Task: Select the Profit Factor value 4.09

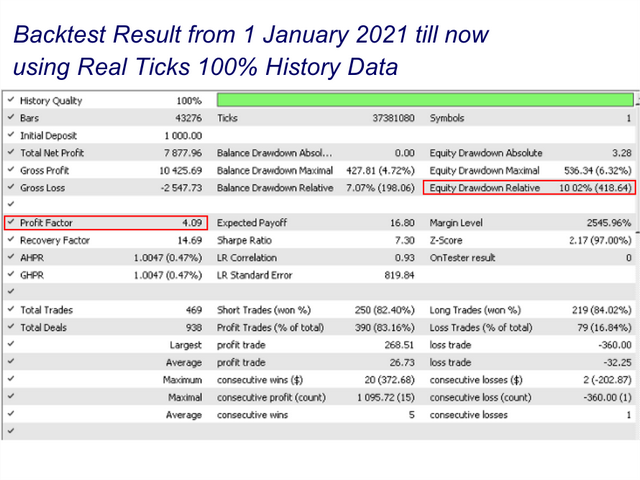Action: pos(192,223)
